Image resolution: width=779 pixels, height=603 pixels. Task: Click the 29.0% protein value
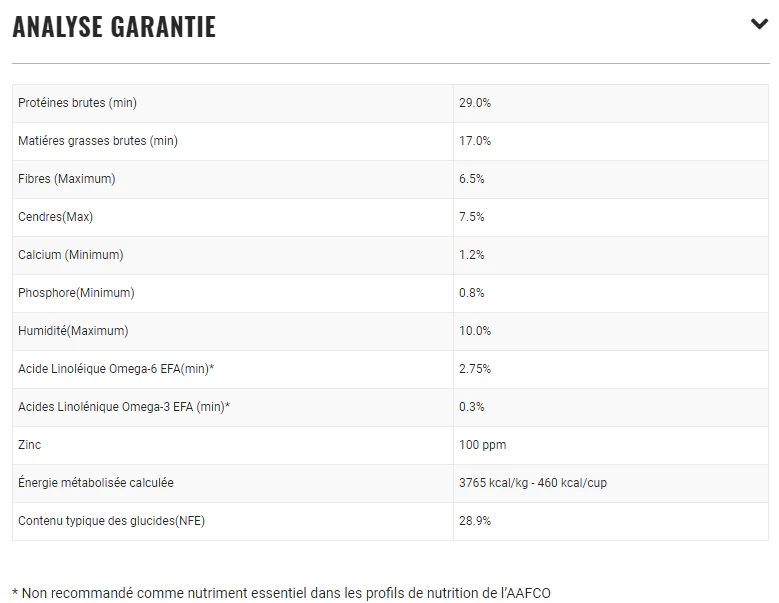pyautogui.click(x=475, y=103)
